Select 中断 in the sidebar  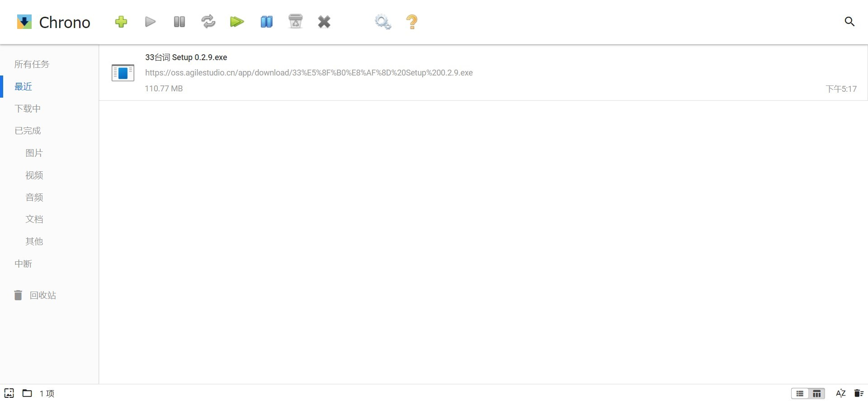tap(24, 264)
